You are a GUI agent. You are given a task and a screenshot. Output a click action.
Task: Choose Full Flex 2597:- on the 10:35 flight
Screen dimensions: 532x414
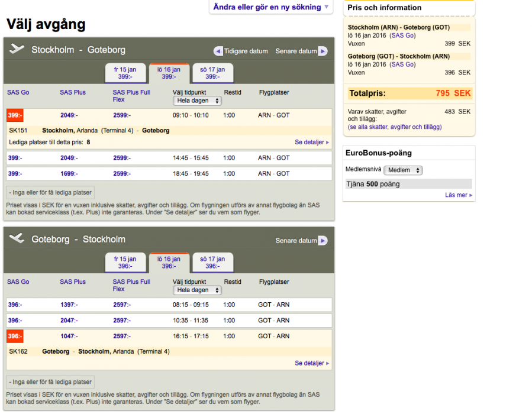point(122,321)
